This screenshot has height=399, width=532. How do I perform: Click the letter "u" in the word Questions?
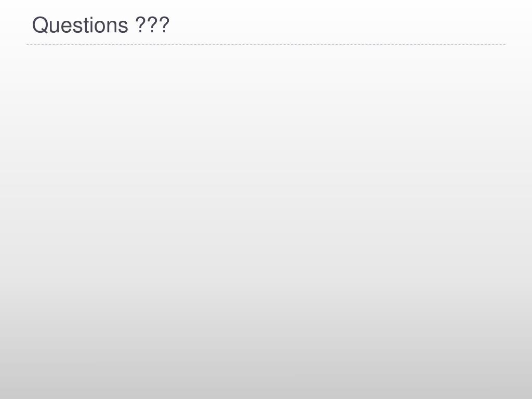coord(54,27)
